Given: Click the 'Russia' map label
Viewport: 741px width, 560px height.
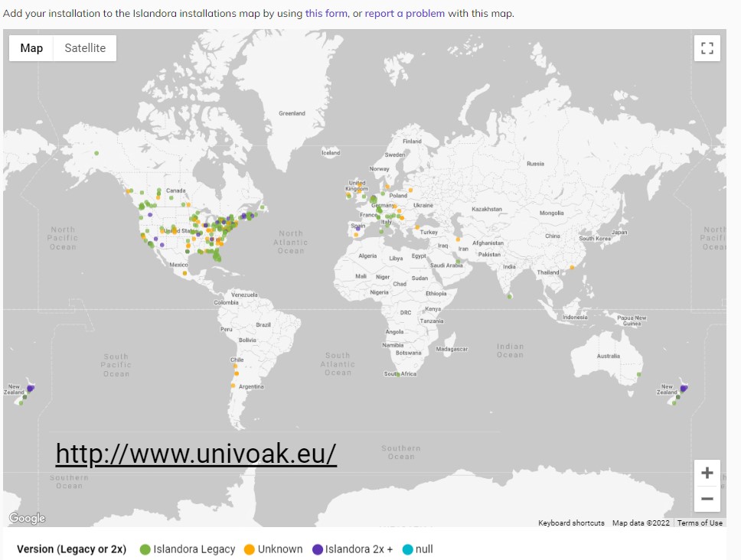Looking at the screenshot, I should point(535,164).
